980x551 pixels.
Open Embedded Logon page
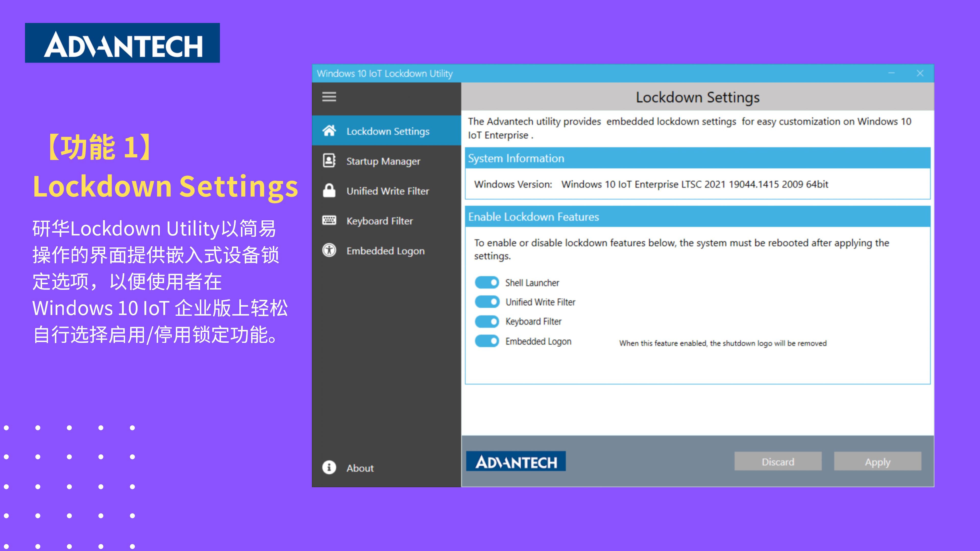coord(387,250)
